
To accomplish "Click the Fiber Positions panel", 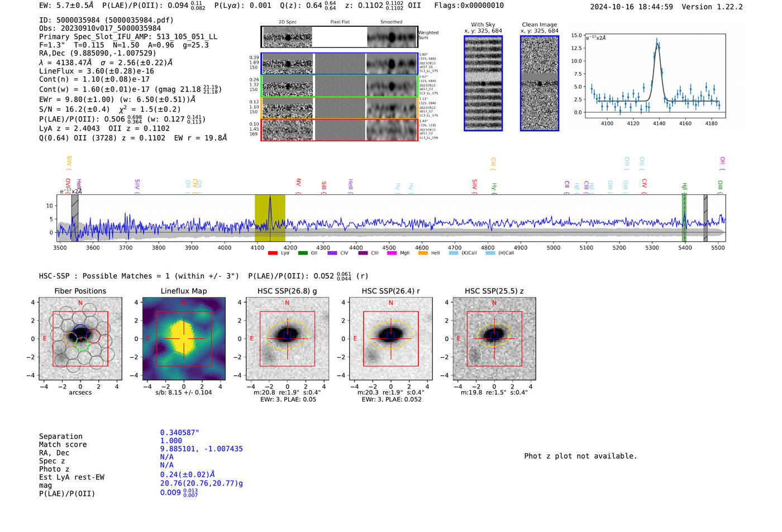I will [x=80, y=339].
